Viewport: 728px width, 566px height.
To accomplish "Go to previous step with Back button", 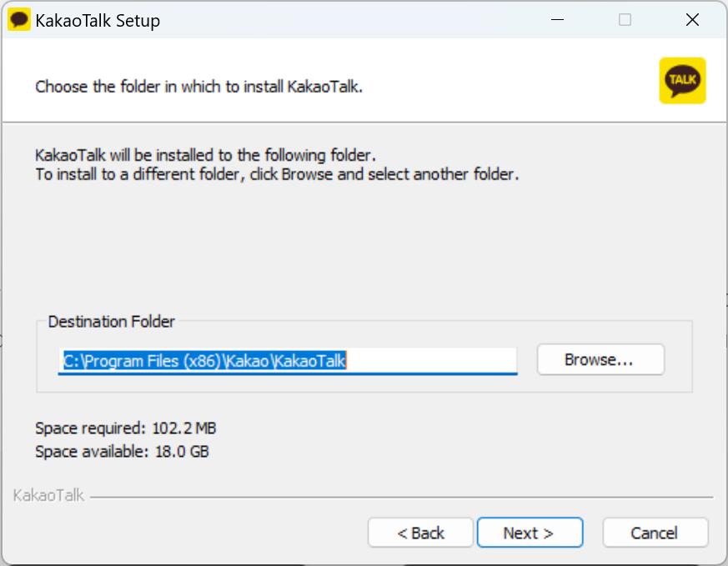I will coord(420,533).
